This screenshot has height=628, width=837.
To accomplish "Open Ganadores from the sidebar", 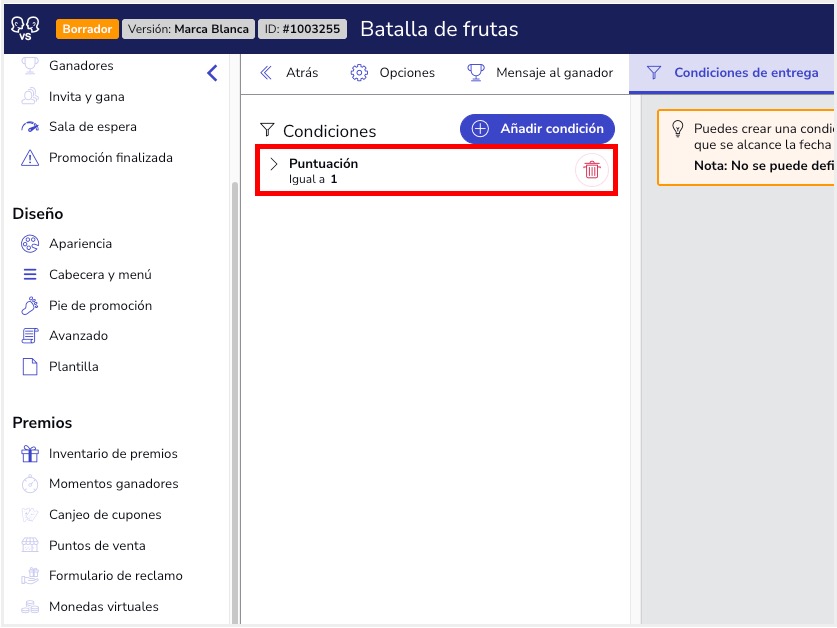I will [x=80, y=66].
